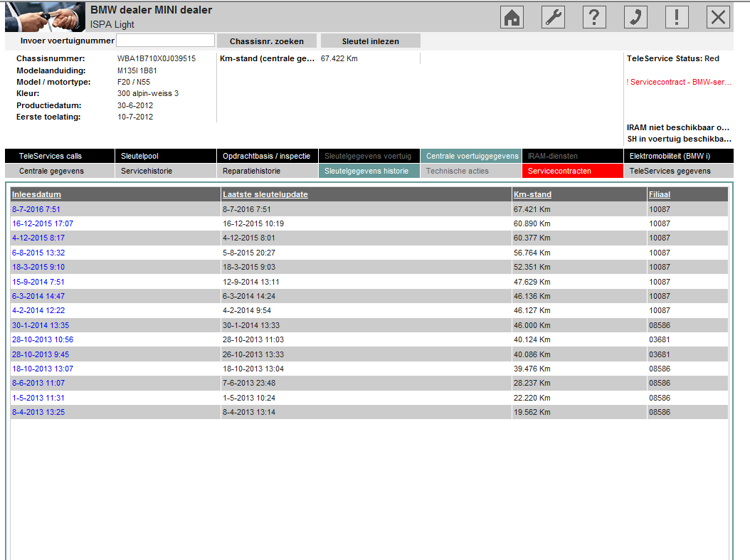Open the 6-3-2014 14:47 entry link

coord(38,296)
